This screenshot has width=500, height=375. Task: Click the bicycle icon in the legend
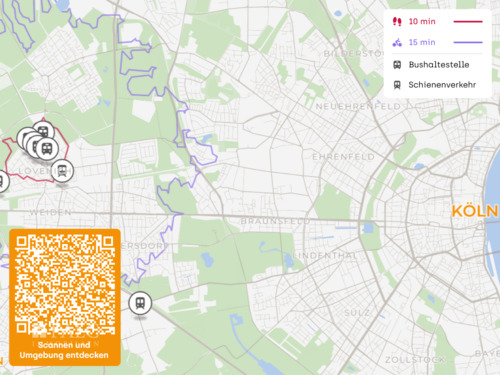(x=397, y=42)
